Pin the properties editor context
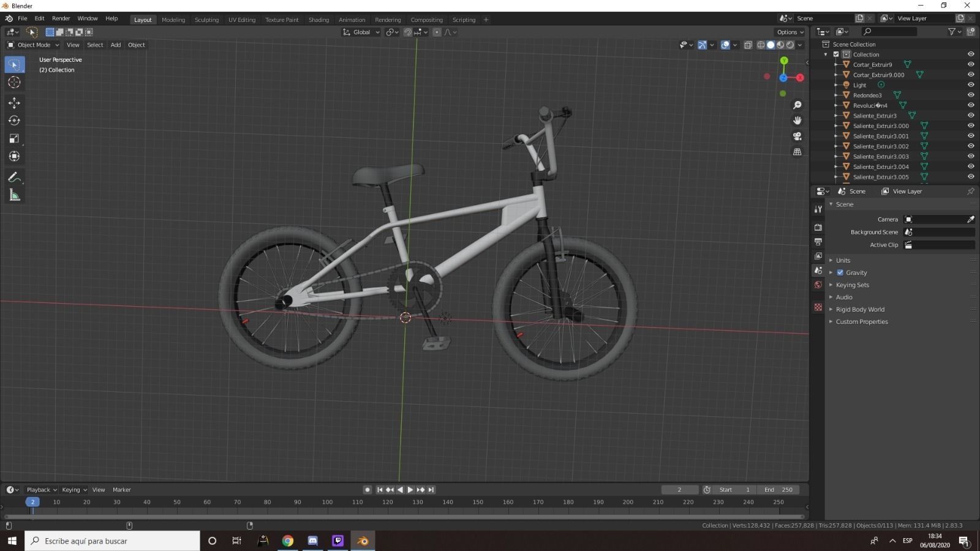 click(x=971, y=191)
